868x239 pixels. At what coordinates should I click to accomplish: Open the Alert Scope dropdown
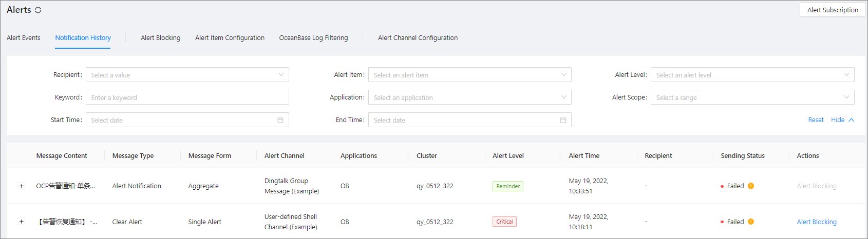coord(752,97)
